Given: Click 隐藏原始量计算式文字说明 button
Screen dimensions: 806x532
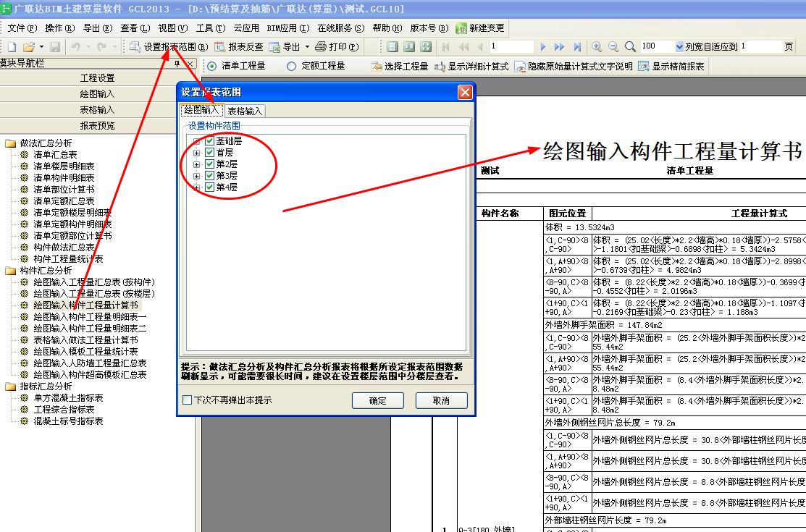Looking at the screenshot, I should coord(574,67).
